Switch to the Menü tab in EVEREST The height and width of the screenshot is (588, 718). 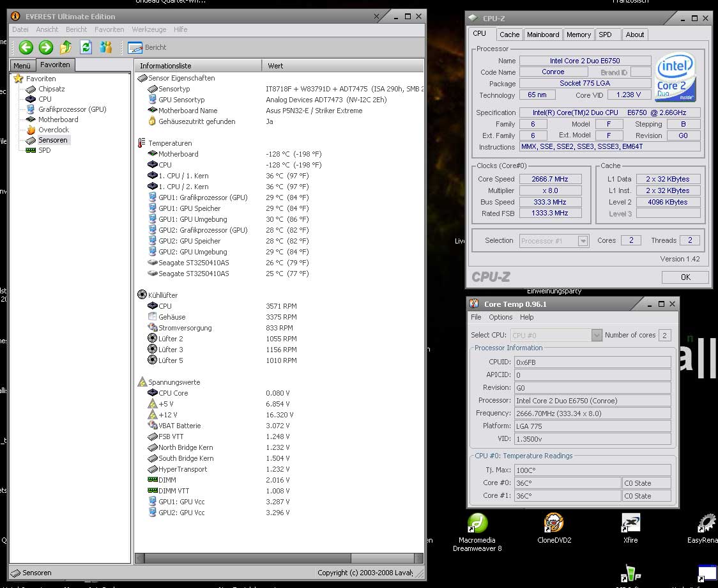point(22,65)
